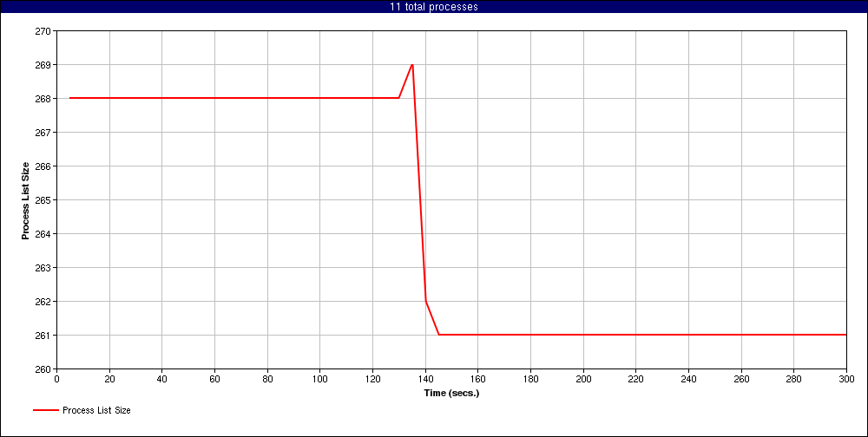Click the 0 label on the time axis

pos(57,379)
